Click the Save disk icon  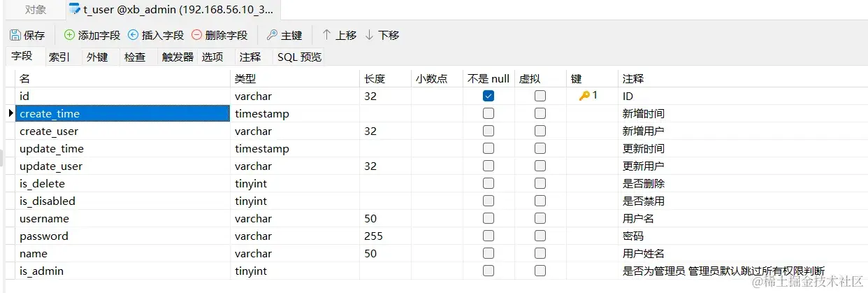tap(15, 35)
